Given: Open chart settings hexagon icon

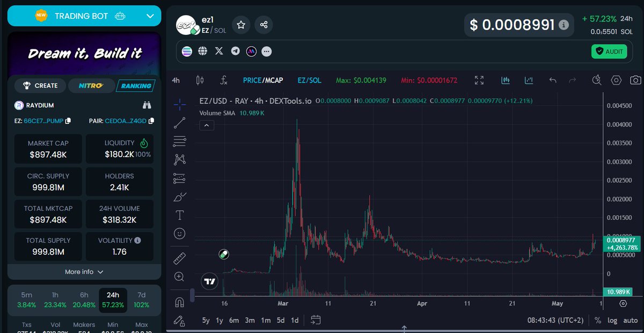Looking at the screenshot, I should tap(616, 80).
